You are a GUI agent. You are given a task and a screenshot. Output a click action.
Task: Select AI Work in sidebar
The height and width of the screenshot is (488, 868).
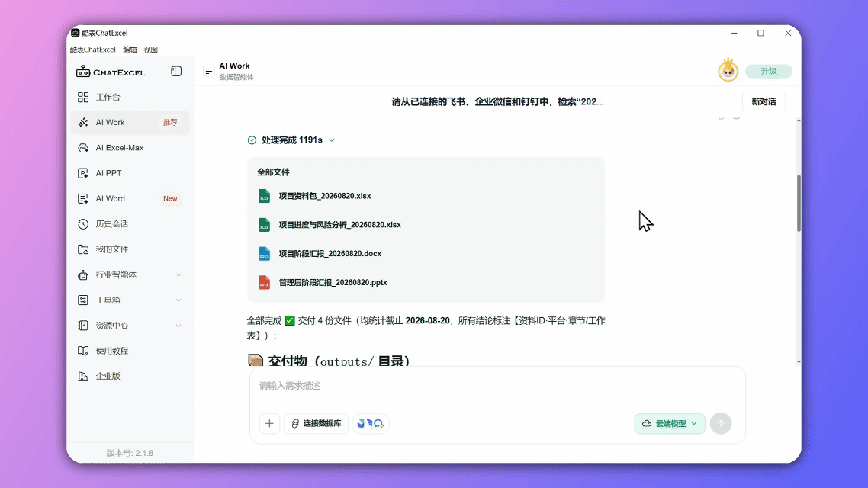click(130, 122)
